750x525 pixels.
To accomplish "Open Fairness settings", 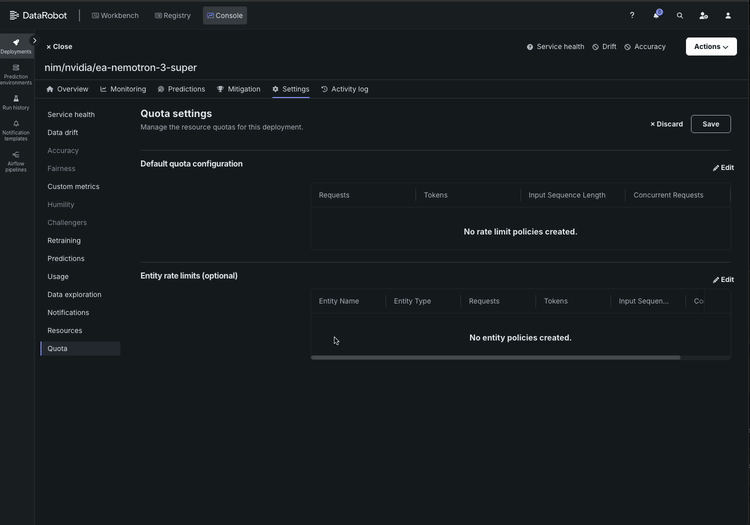I will coord(61,169).
